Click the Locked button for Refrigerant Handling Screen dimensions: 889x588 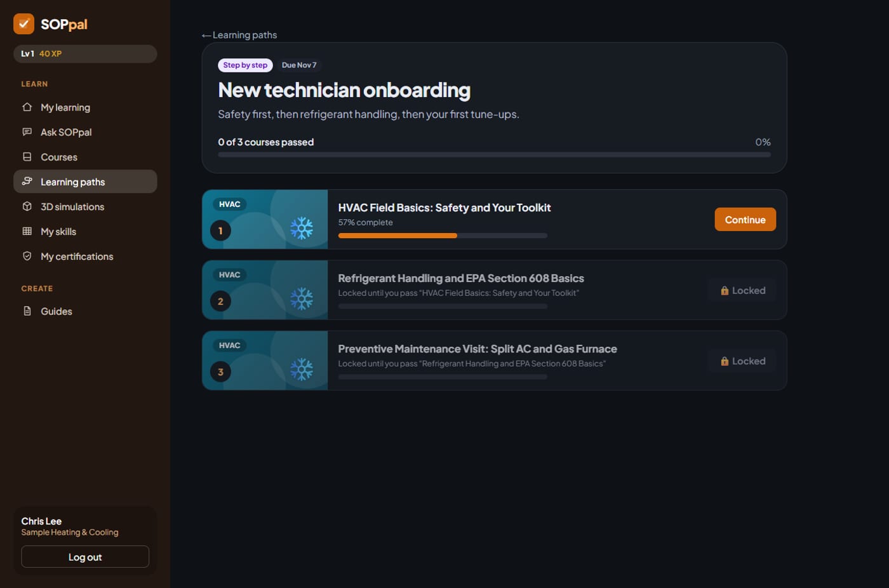(x=742, y=290)
